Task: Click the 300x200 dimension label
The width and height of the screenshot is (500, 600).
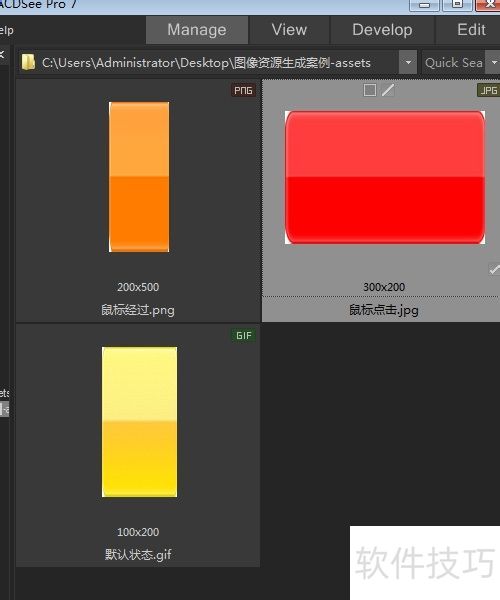Action: pyautogui.click(x=384, y=287)
